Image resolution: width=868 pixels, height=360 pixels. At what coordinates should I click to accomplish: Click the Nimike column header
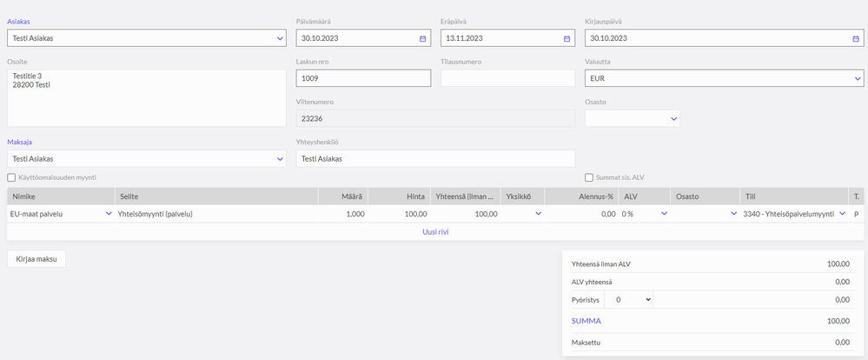pos(61,196)
